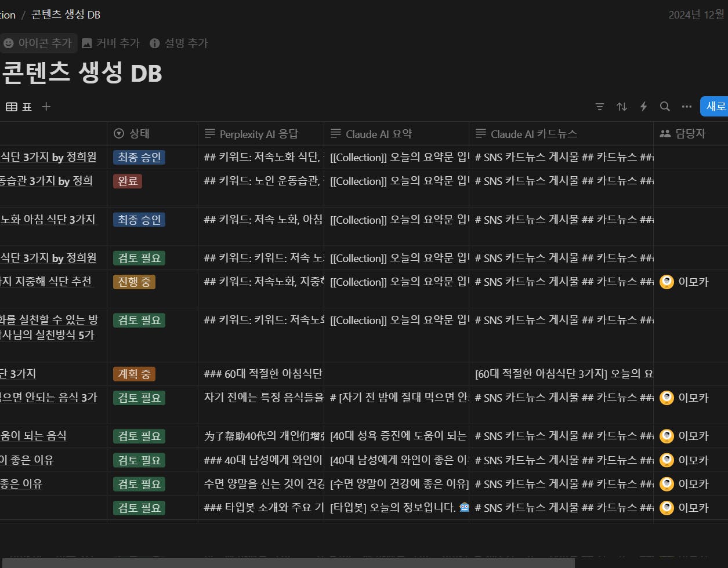The height and width of the screenshot is (568, 728).
Task: Click the 완료 status tag
Action: [128, 181]
